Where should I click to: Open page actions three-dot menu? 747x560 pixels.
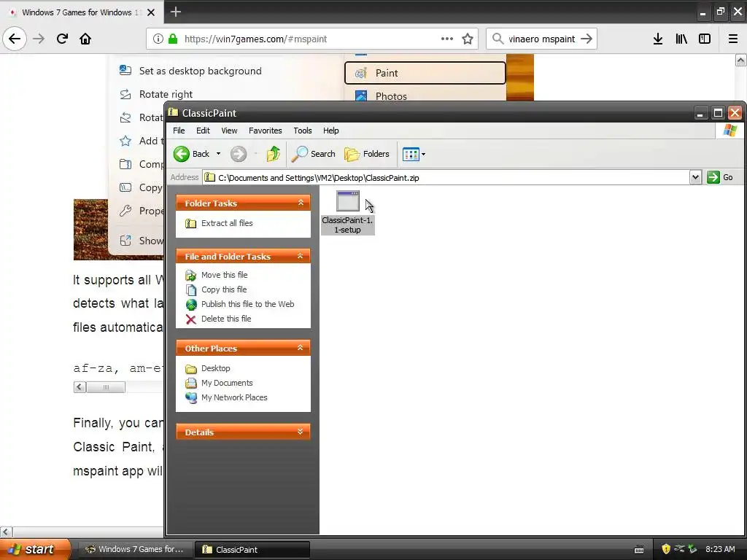(x=447, y=39)
